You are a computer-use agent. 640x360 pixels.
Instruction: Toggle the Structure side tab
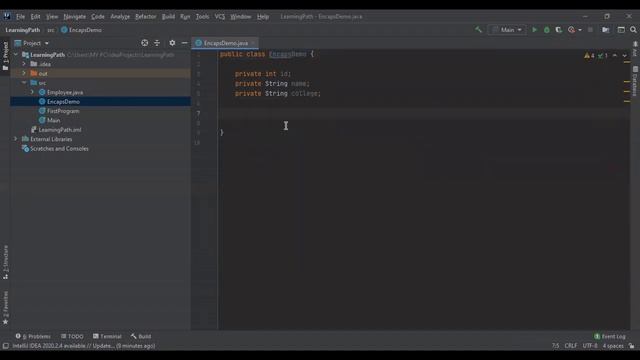[x=5, y=262]
